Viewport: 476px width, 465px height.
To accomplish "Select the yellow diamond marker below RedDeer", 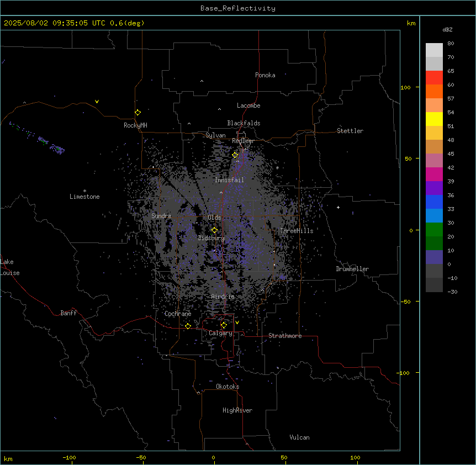I will [235, 155].
